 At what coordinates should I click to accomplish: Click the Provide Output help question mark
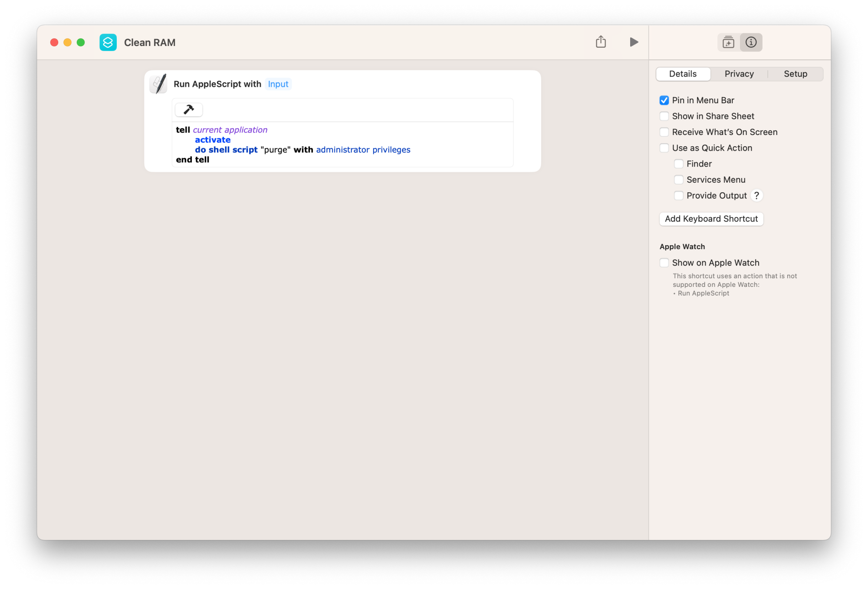pos(756,196)
